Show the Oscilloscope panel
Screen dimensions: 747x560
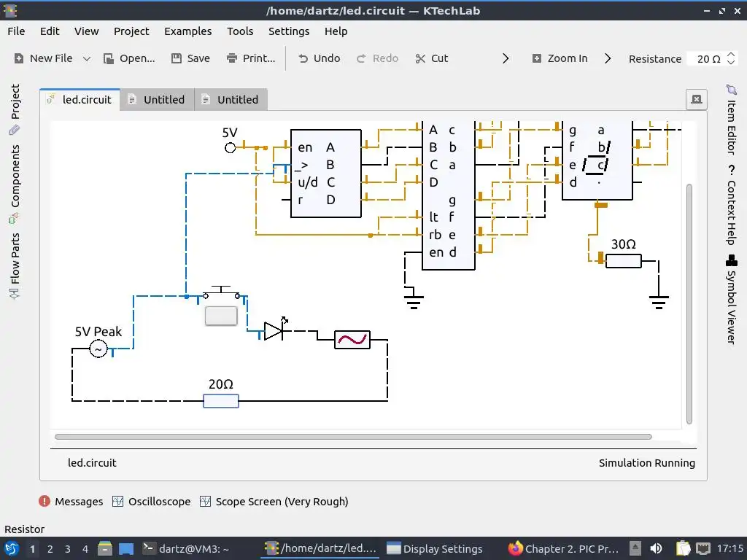152,502
